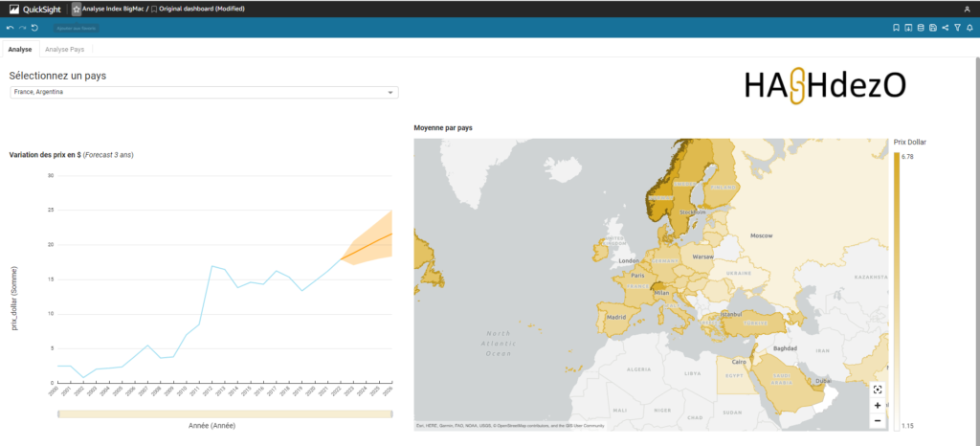Screen dimensions: 980x446
Task: Open alerts bell icon
Action: (x=969, y=28)
